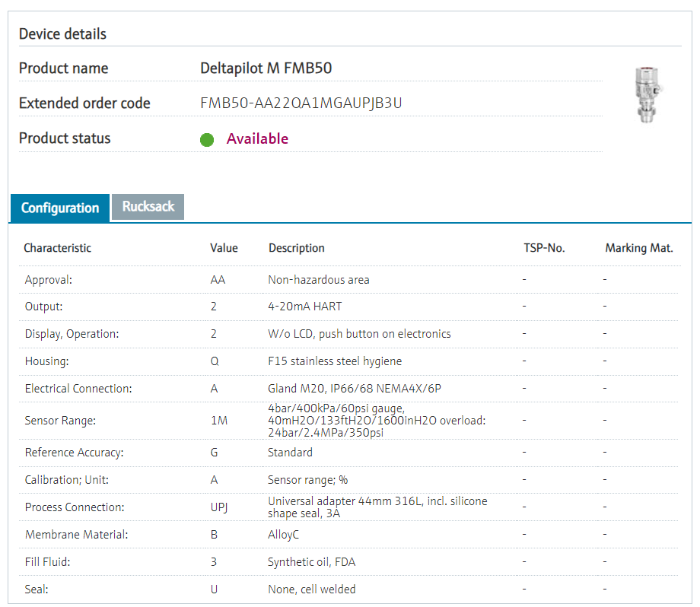Click the 'Characteristic' column header
Image resolution: width=700 pixels, height=607 pixels.
pyautogui.click(x=57, y=248)
